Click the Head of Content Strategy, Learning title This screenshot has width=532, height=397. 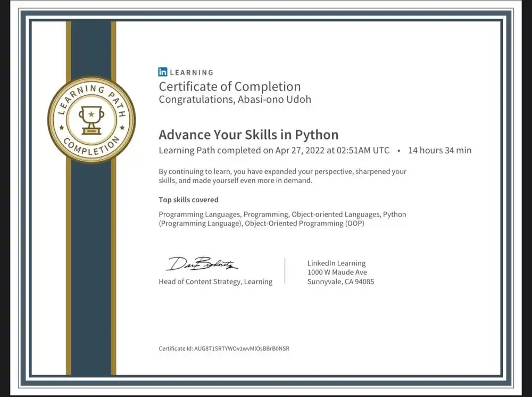pos(215,282)
